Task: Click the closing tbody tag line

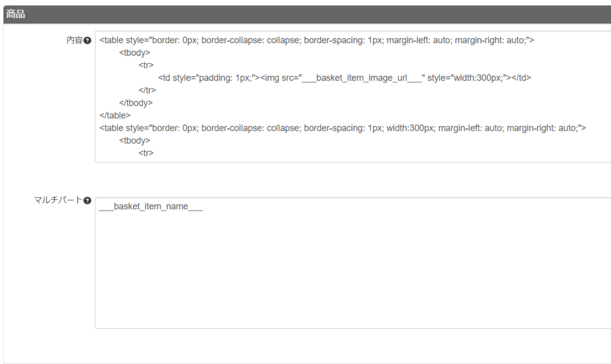Action: [135, 103]
